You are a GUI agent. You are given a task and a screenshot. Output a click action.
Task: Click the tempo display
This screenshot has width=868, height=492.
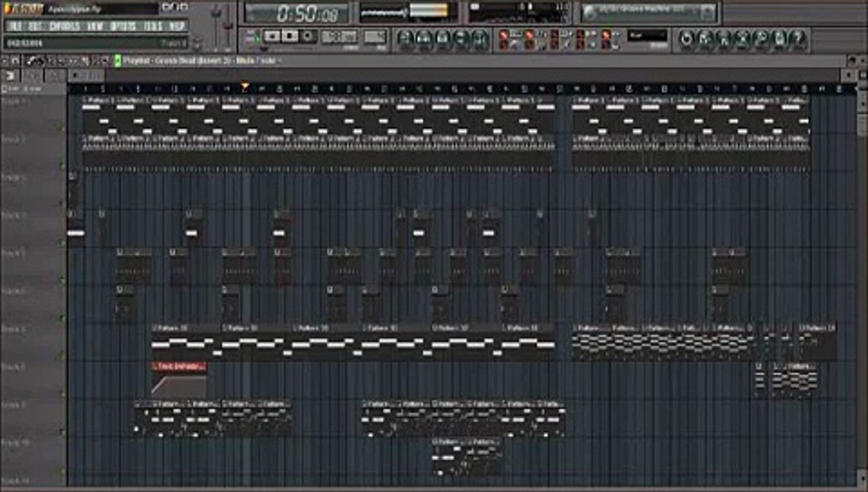tap(339, 36)
